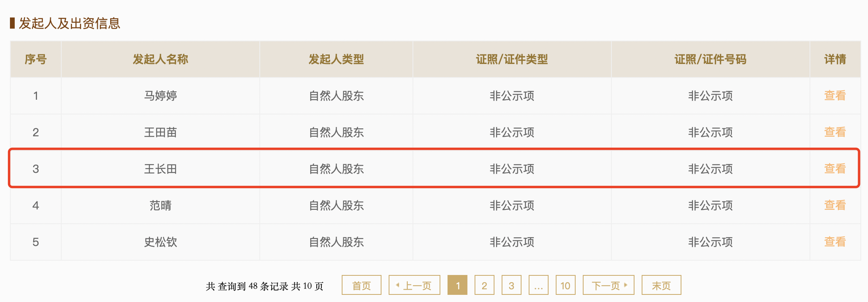Click the 下一页 next page button
Screen dimensions: 868x302
608,285
